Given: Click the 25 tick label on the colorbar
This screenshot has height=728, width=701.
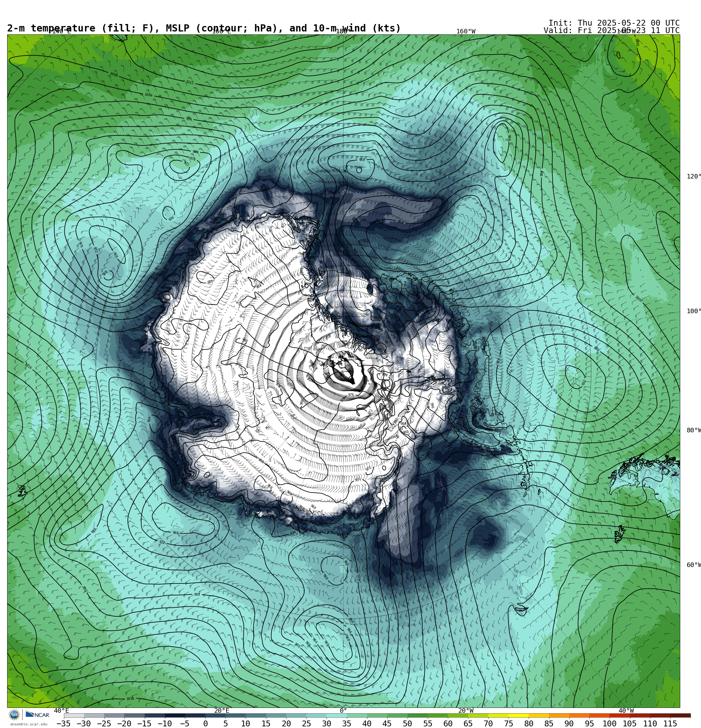Looking at the screenshot, I should point(306,723).
